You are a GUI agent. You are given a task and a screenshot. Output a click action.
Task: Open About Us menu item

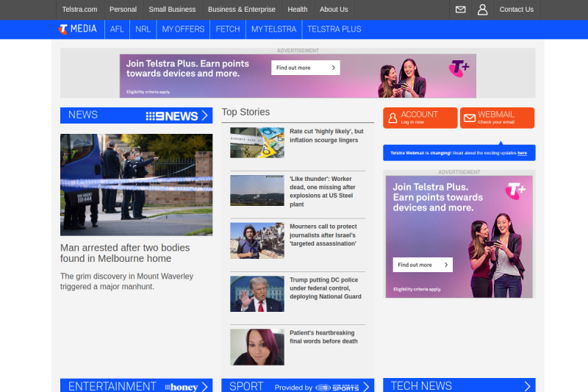[334, 10]
